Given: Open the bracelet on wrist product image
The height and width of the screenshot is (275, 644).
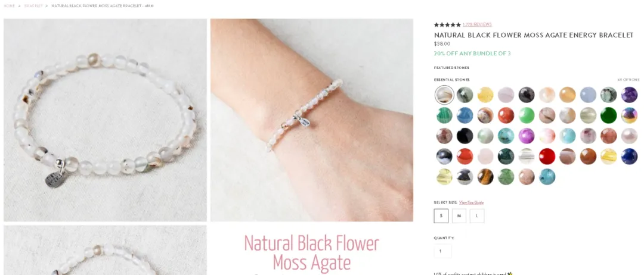Looking at the screenshot, I should click(x=312, y=120).
